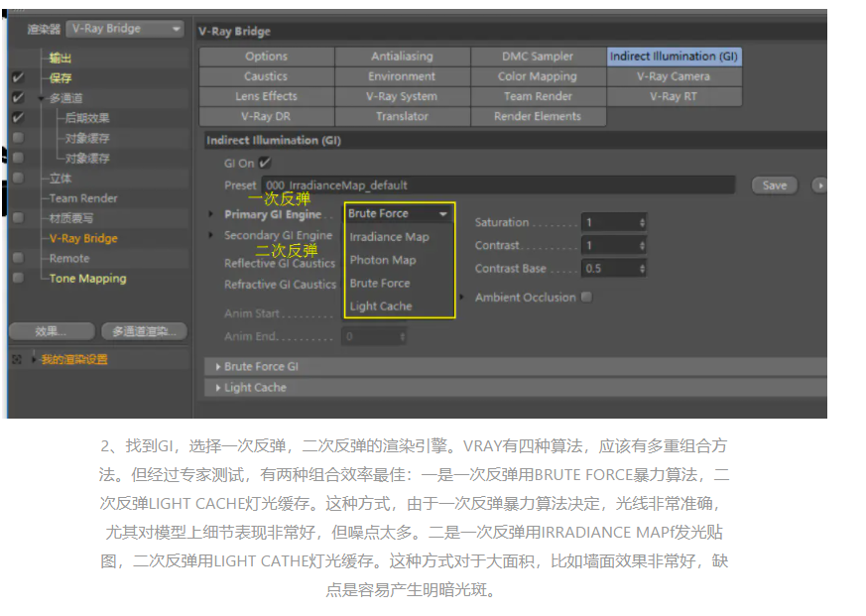Click the arrow button next to Save
The image size is (866, 616).
click(819, 185)
